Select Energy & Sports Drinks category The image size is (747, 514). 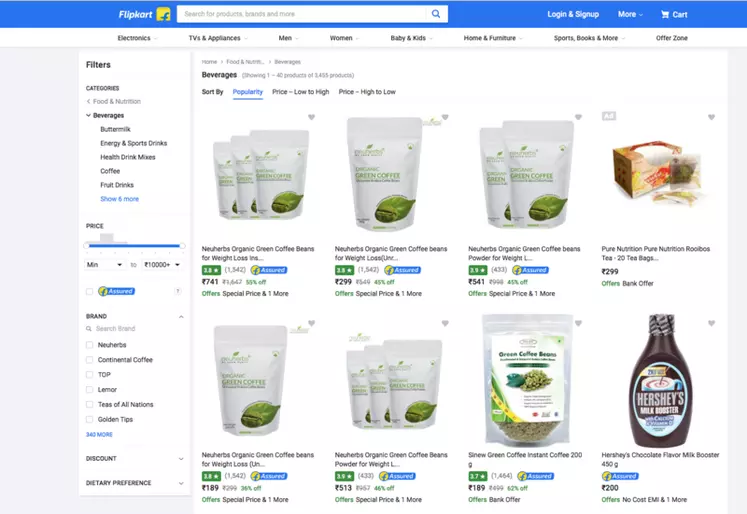[x=133, y=143]
